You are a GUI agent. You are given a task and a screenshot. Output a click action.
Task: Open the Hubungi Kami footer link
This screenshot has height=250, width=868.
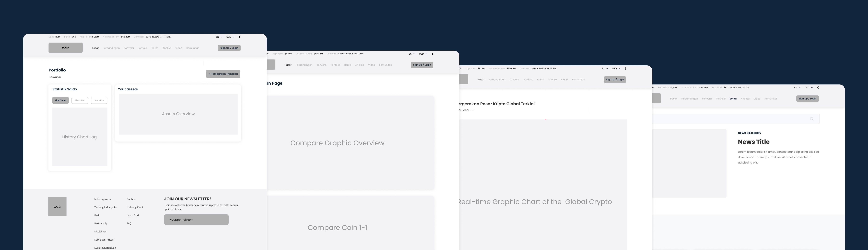pos(135,207)
